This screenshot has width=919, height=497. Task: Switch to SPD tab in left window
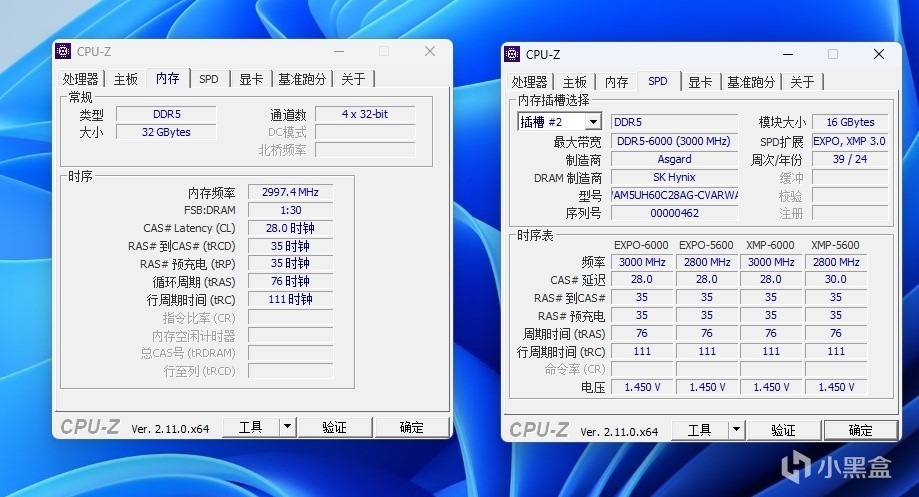pos(209,79)
